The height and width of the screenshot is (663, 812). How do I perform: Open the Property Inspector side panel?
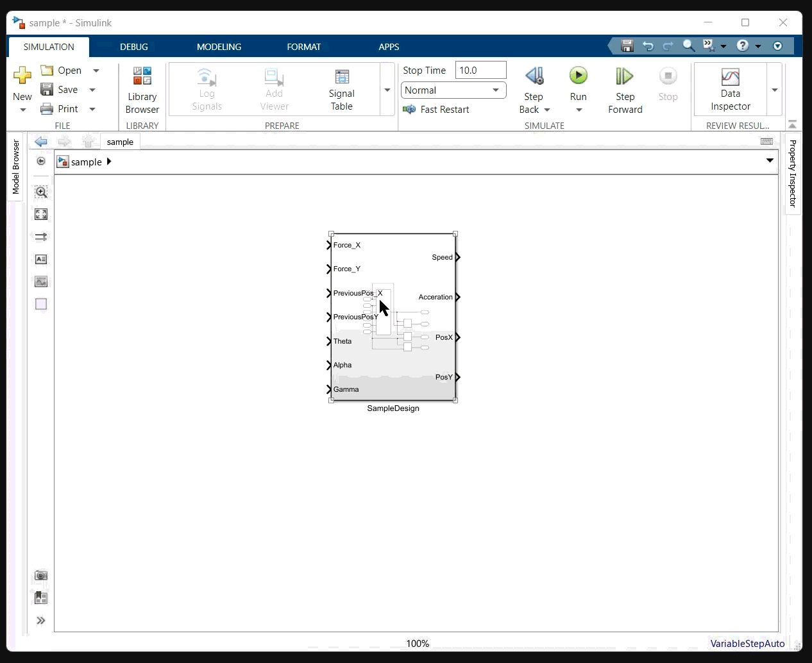pyautogui.click(x=793, y=173)
